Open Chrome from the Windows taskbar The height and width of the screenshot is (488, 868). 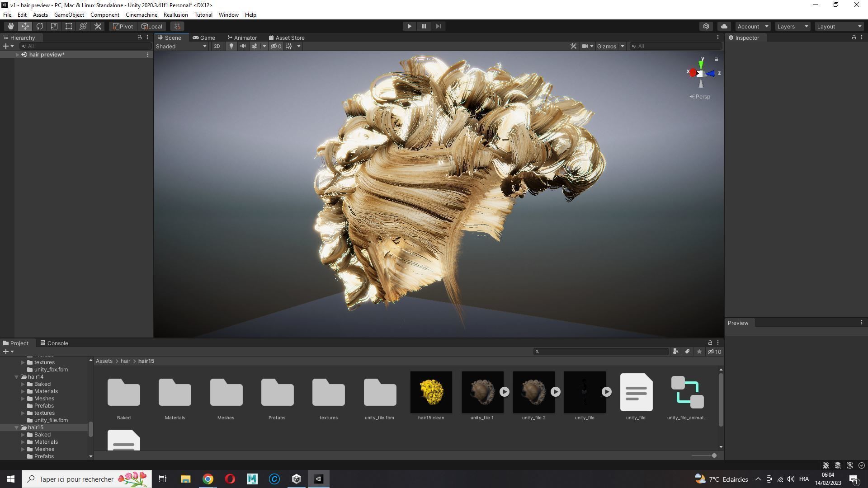(x=208, y=479)
